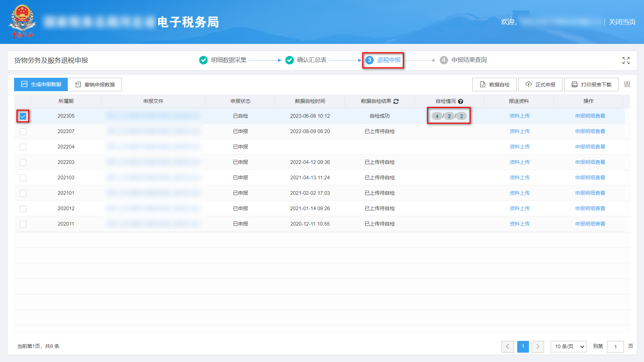Viewport: 644px width, 362px height.
Task: Click the previous page chevron
Action: pos(507,347)
